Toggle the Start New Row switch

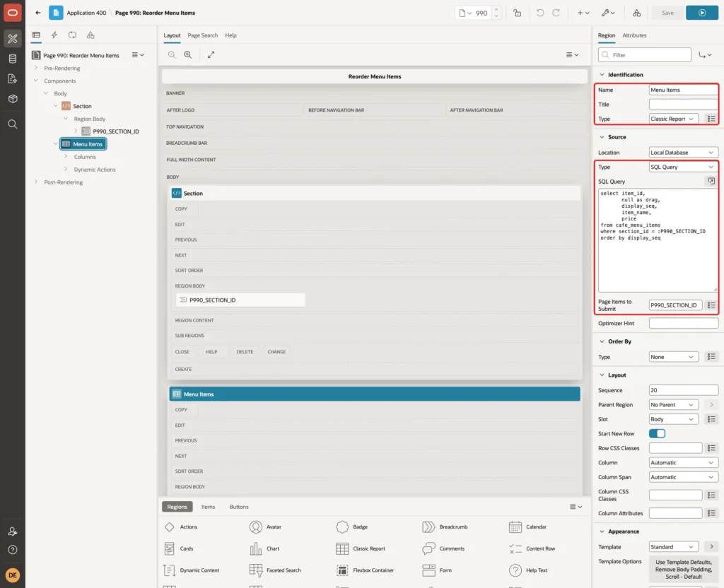coord(657,433)
